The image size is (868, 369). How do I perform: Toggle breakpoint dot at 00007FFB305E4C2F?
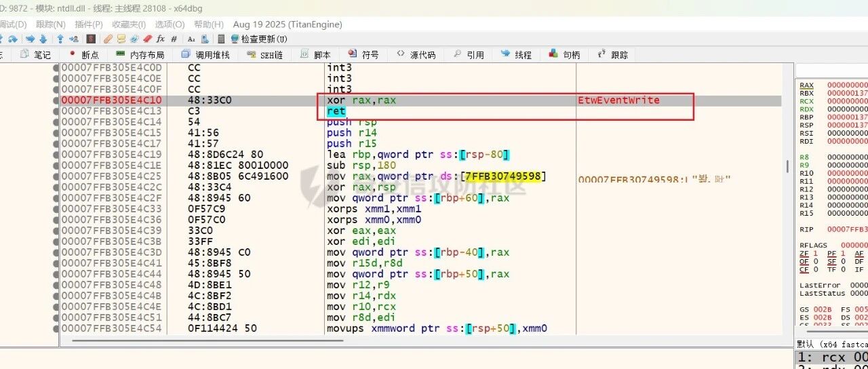click(x=56, y=197)
